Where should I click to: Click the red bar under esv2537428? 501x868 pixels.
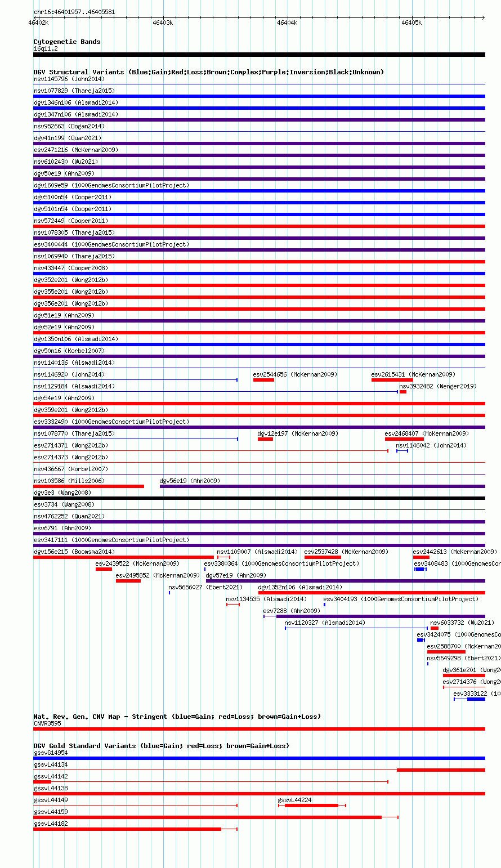(323, 557)
